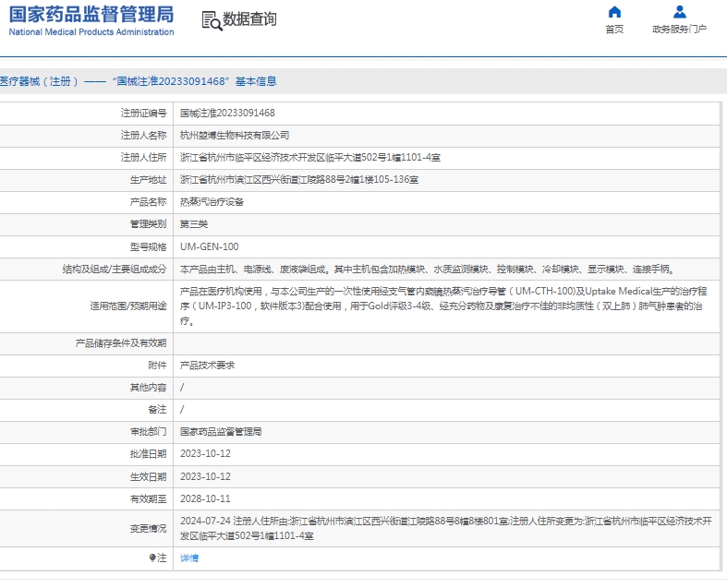Click the 产品储存条件及有效期 label
The height and width of the screenshot is (588, 727).
click(120, 342)
